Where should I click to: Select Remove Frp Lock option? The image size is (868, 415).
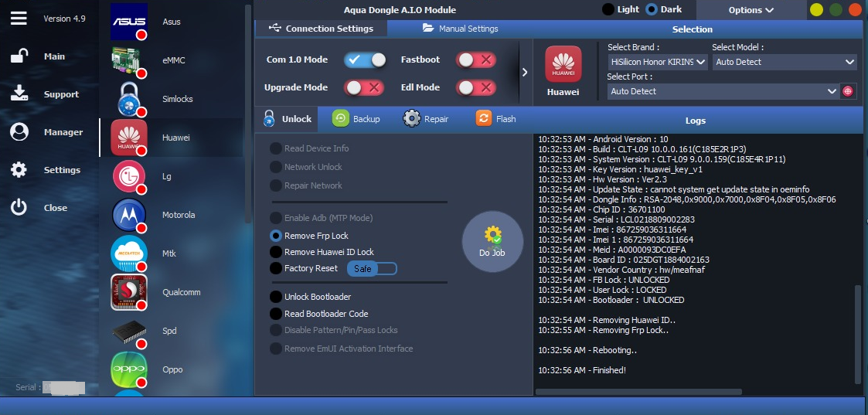(309, 236)
